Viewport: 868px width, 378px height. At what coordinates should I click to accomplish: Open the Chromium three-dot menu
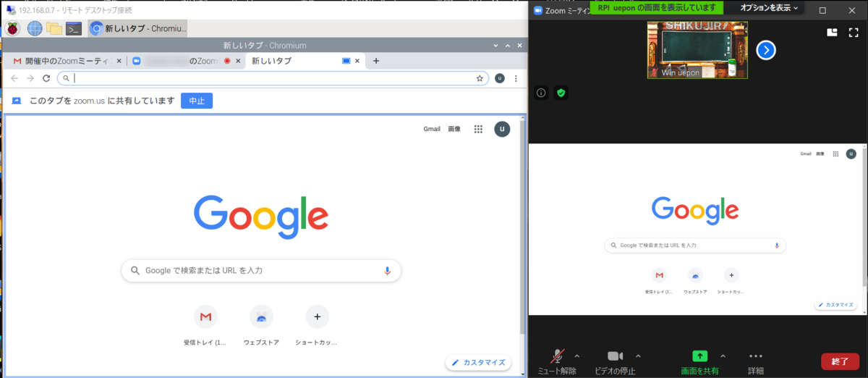point(516,78)
